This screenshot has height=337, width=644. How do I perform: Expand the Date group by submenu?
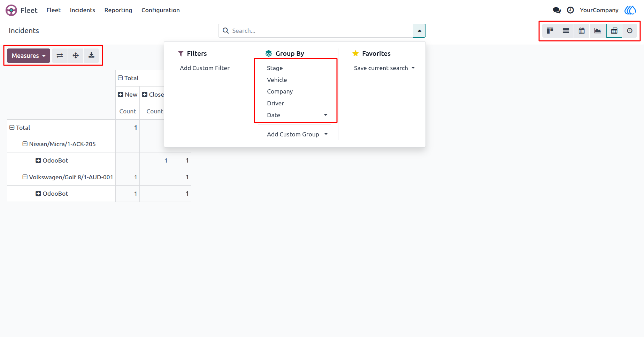[x=296, y=115]
